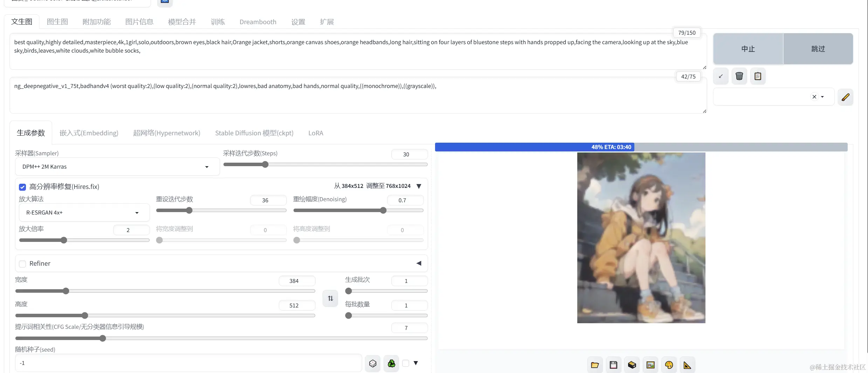The height and width of the screenshot is (373, 868).
Task: Click the 中止 interrupt button
Action: pyautogui.click(x=748, y=49)
